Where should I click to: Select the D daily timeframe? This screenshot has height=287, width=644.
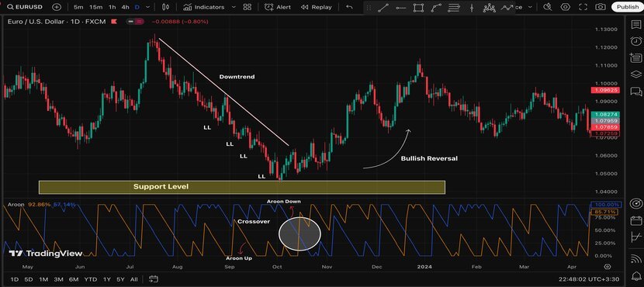137,7
